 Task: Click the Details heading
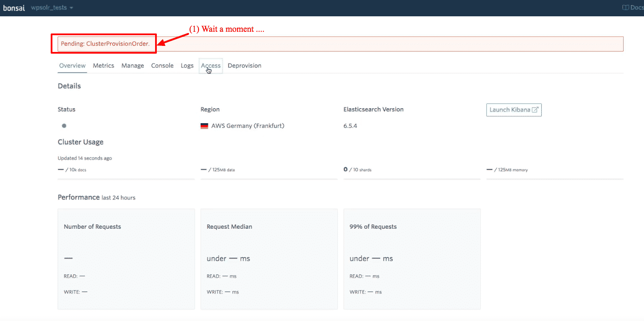[69, 86]
